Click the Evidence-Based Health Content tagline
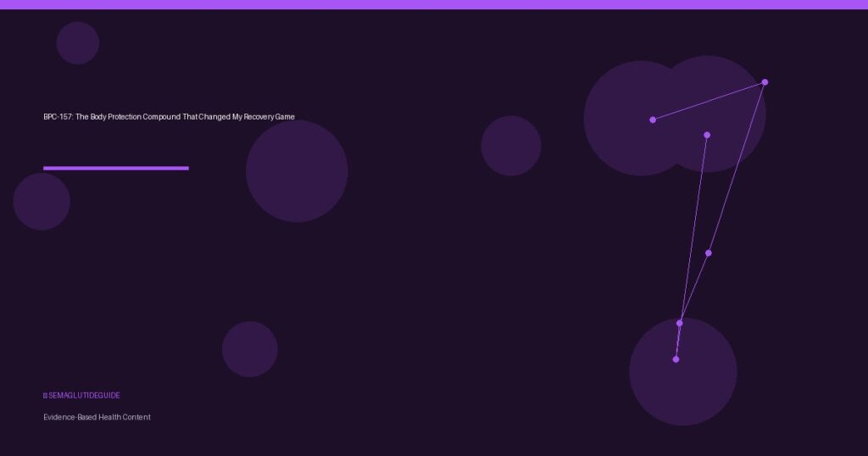 click(97, 417)
